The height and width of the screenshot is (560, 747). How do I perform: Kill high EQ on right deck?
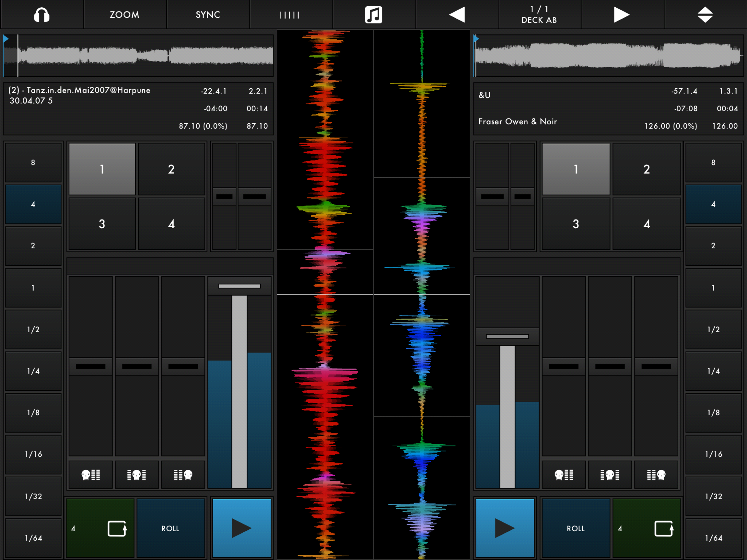tap(656, 475)
